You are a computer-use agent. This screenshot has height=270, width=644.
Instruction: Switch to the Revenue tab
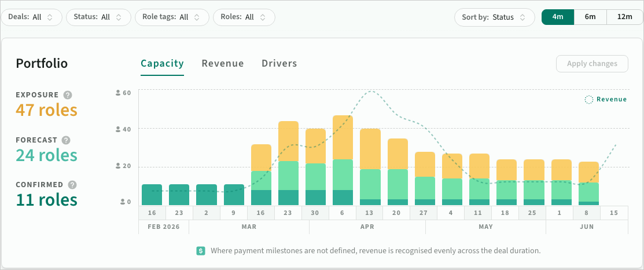pos(223,64)
